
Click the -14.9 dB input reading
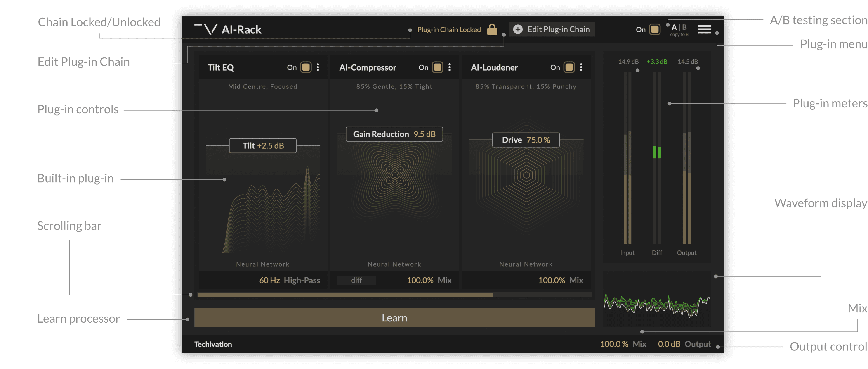627,62
